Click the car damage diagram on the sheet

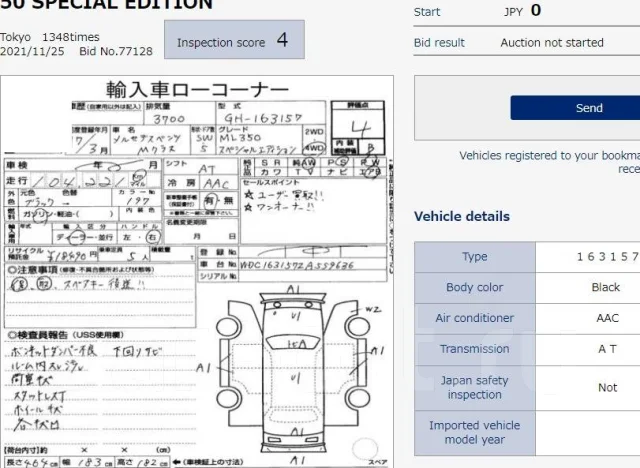pos(293,376)
